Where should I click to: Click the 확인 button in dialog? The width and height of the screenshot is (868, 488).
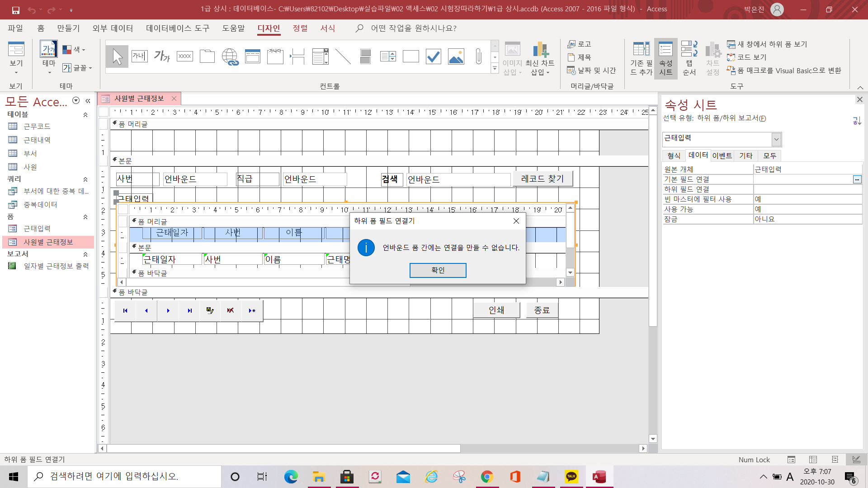pos(438,270)
